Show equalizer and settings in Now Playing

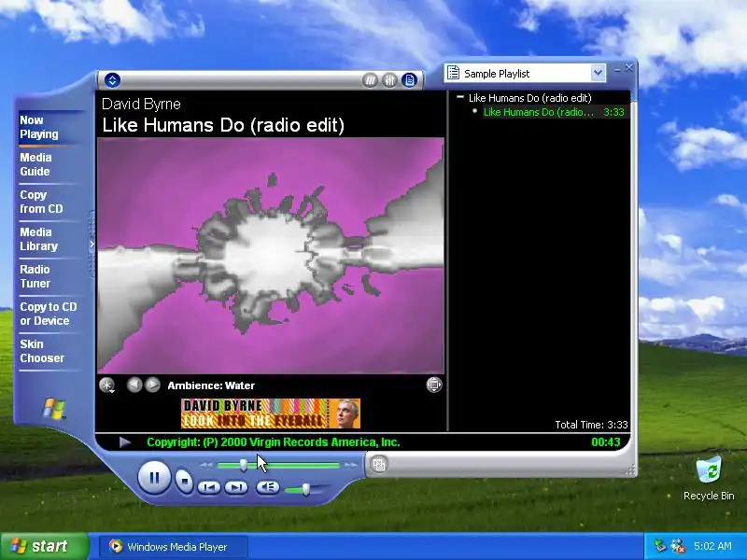click(389, 80)
